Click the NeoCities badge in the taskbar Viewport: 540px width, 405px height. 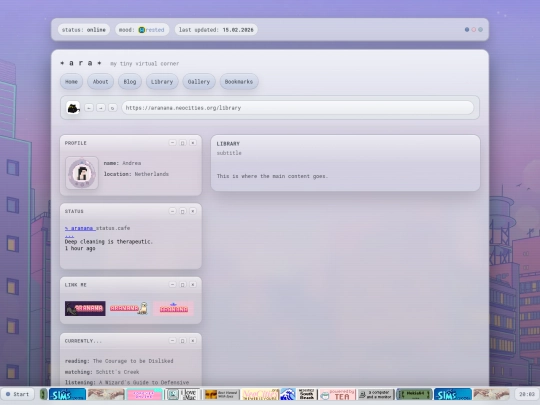260,394
